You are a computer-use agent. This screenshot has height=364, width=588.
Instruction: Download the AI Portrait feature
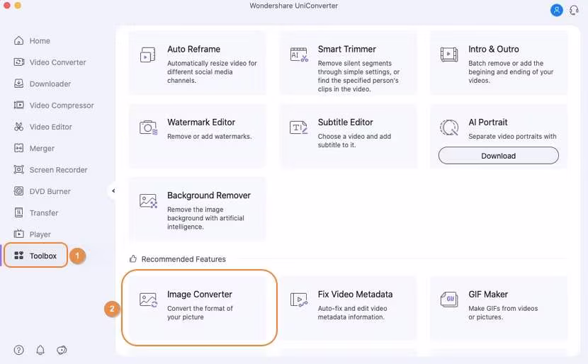(x=498, y=156)
